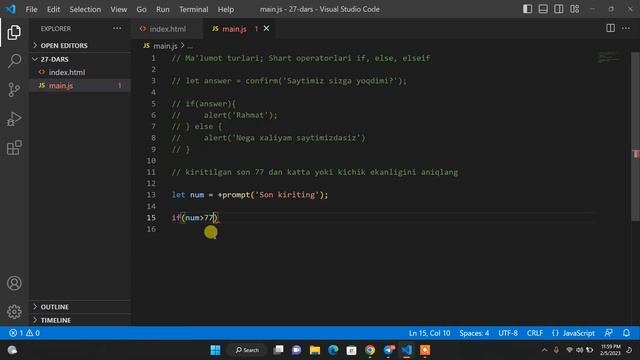
Task: Click the VS Code logo in title bar
Action: coord(11,9)
